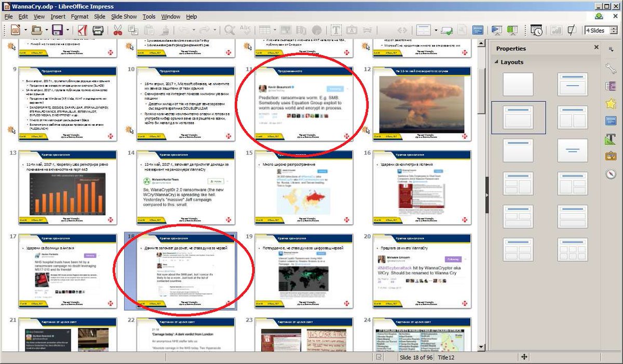Select the Title Slide layout
The image size is (623, 364).
(573, 84)
